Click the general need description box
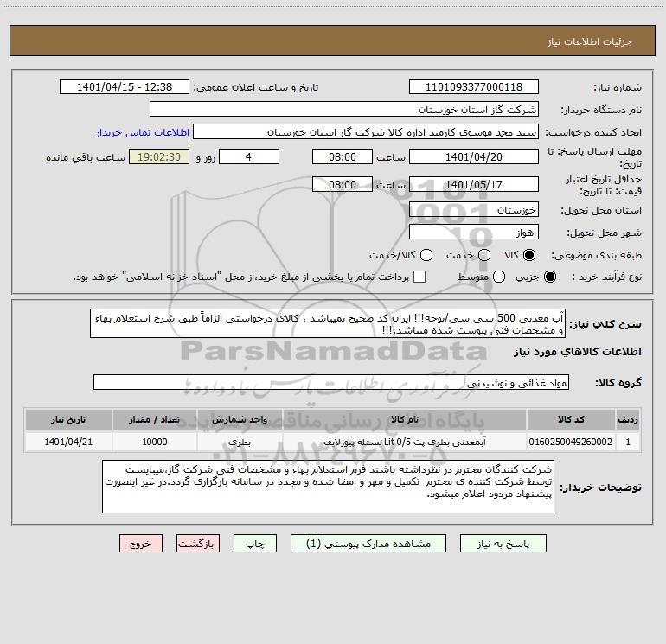 coord(328,324)
